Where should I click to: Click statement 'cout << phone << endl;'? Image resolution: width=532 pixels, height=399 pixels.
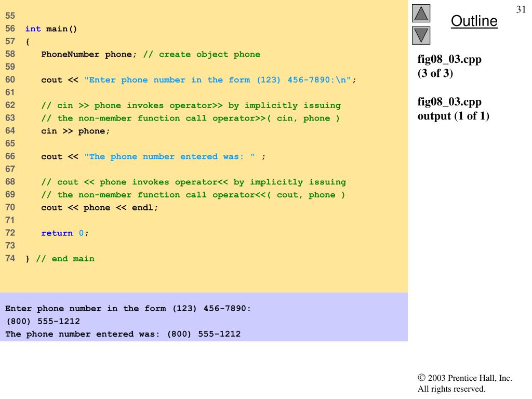click(99, 208)
